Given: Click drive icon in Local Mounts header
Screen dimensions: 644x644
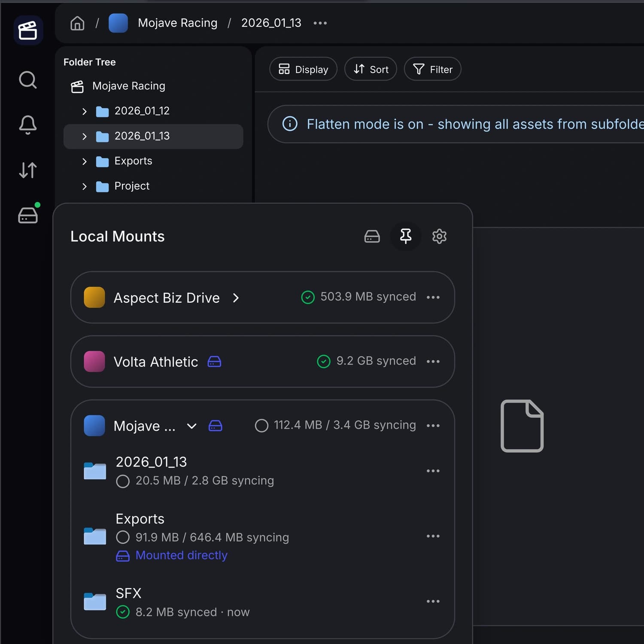Looking at the screenshot, I should pyautogui.click(x=372, y=236).
